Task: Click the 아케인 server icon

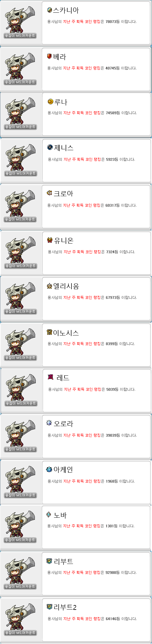Action: click(x=49, y=469)
